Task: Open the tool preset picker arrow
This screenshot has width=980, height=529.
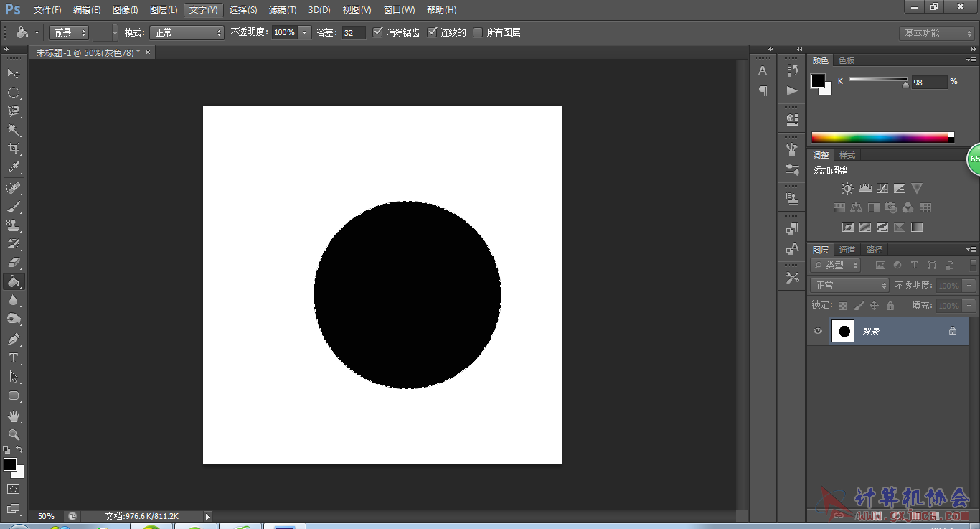Action: pos(37,32)
